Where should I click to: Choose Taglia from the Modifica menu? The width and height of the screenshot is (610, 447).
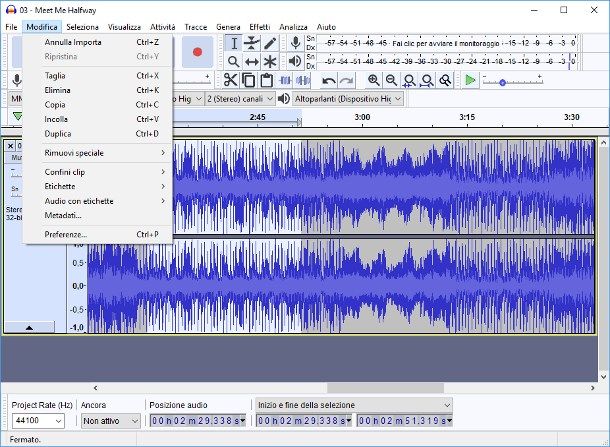coord(98,75)
